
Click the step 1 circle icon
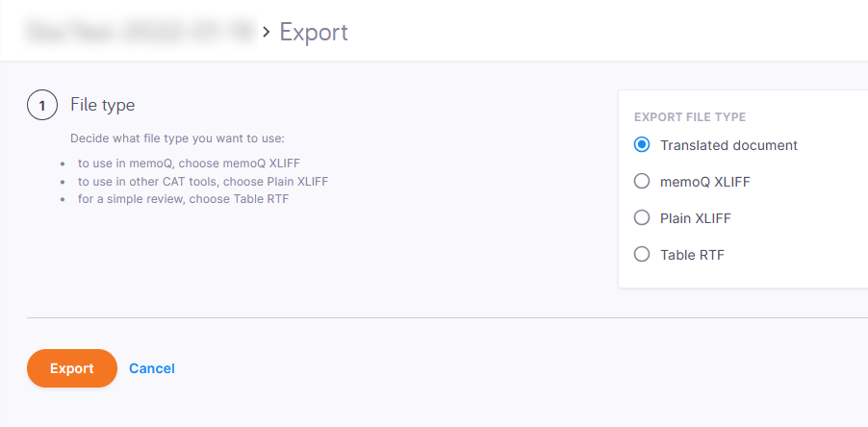pyautogui.click(x=42, y=106)
